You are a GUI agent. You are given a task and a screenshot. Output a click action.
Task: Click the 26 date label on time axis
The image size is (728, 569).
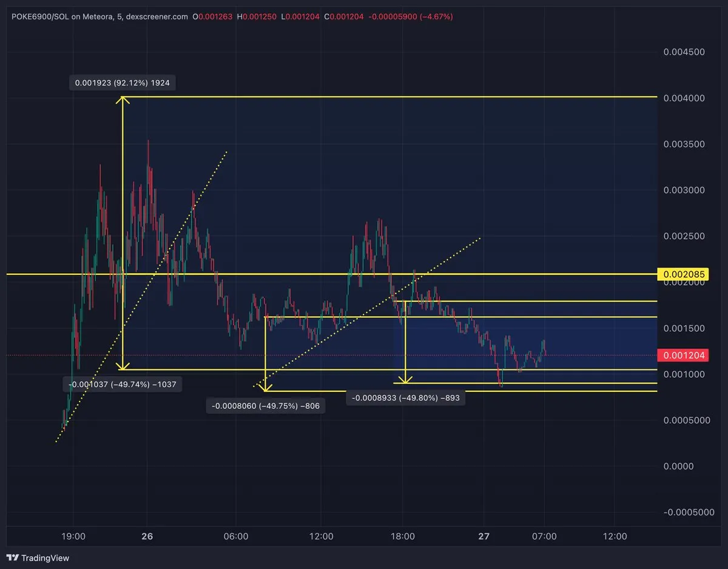[x=147, y=536]
